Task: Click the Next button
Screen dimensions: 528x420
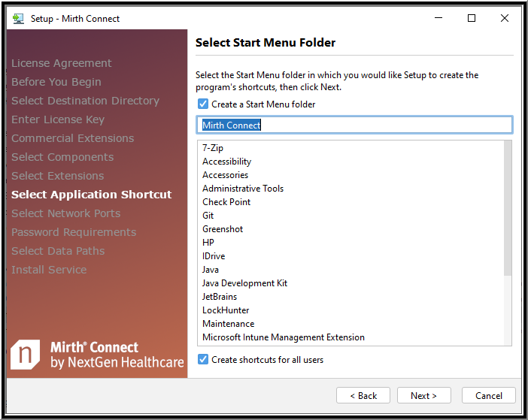Action: tap(423, 395)
